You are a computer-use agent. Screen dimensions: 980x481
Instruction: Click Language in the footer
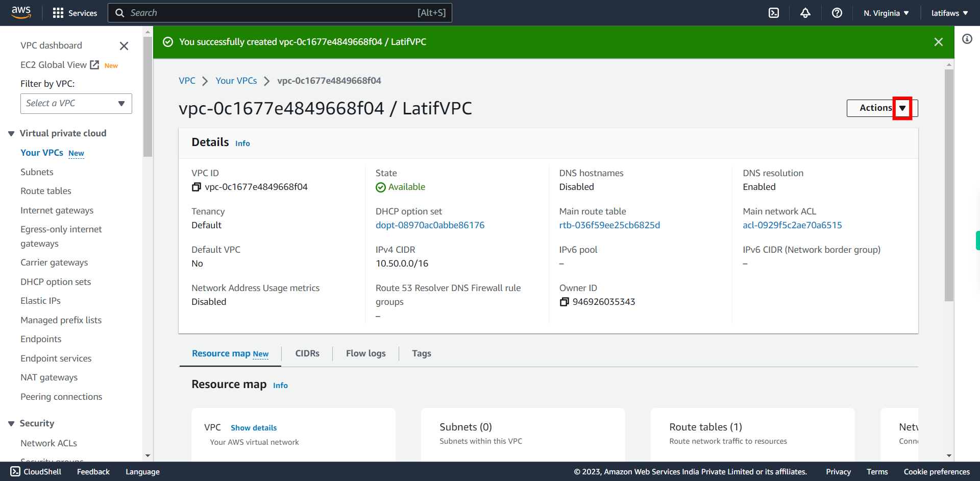tap(142, 472)
